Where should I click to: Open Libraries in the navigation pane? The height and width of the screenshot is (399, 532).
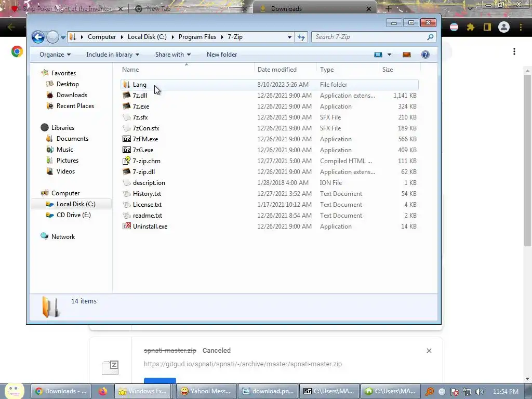point(62,128)
